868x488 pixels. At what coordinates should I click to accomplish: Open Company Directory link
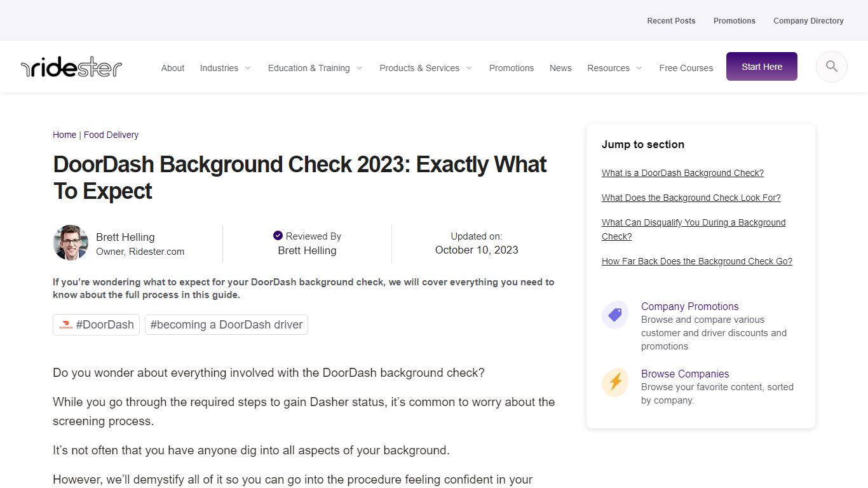[x=808, y=21]
